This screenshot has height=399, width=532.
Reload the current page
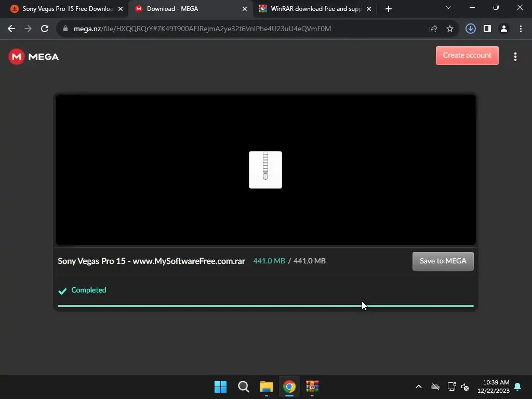(x=45, y=29)
